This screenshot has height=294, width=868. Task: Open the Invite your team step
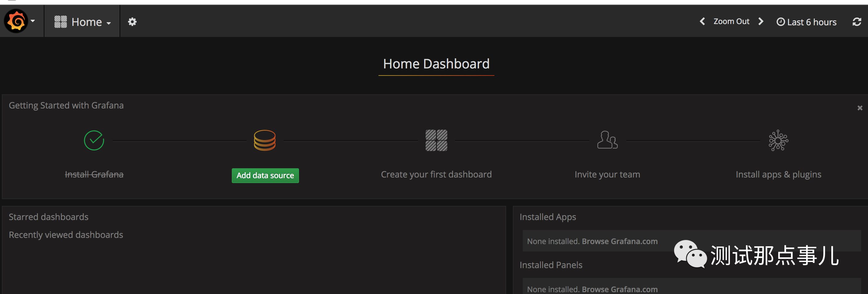pos(607,174)
